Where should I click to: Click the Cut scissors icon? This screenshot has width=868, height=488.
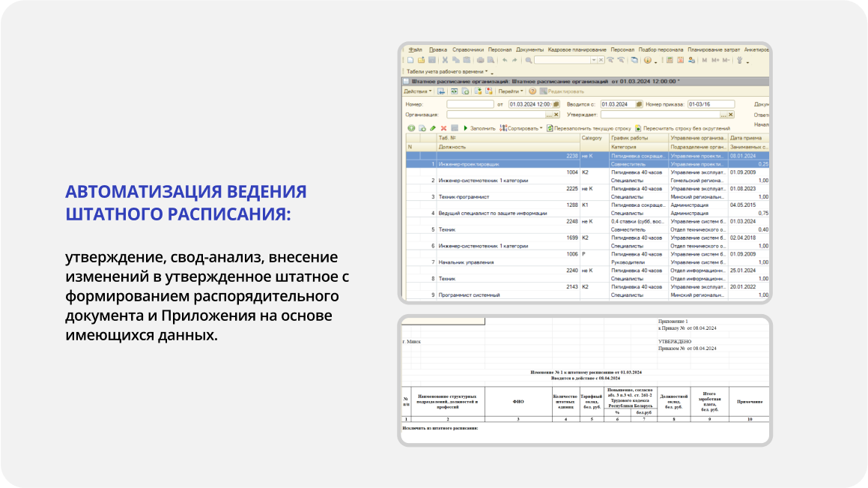pos(445,60)
